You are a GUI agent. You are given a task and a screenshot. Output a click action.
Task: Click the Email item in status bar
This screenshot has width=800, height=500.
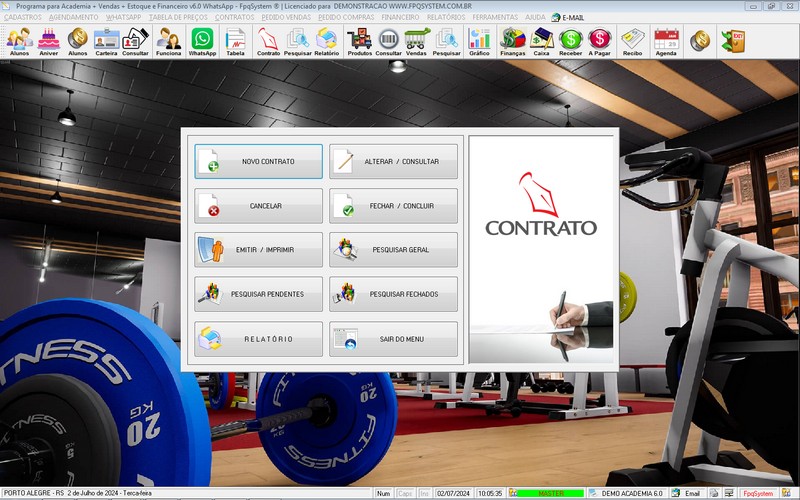coord(688,493)
